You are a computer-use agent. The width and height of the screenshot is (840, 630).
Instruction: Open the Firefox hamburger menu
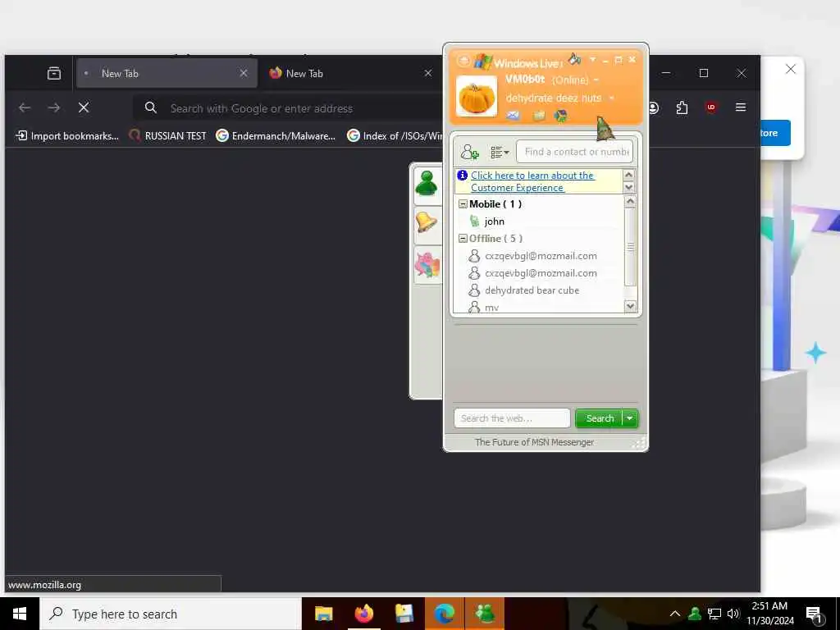(741, 107)
